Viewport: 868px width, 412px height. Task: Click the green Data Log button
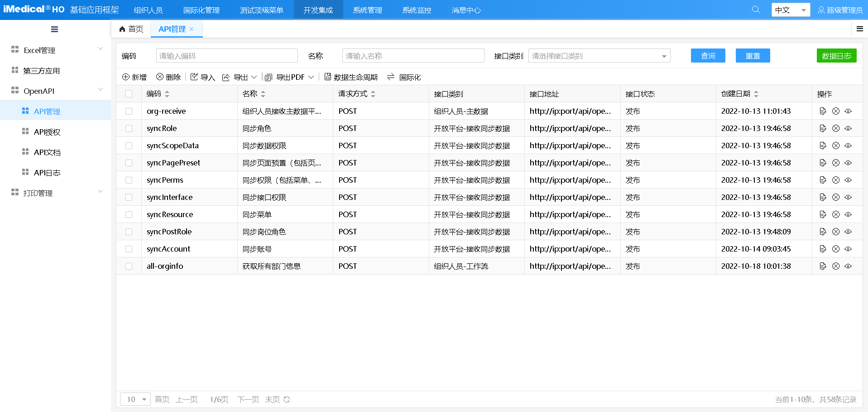click(x=836, y=56)
